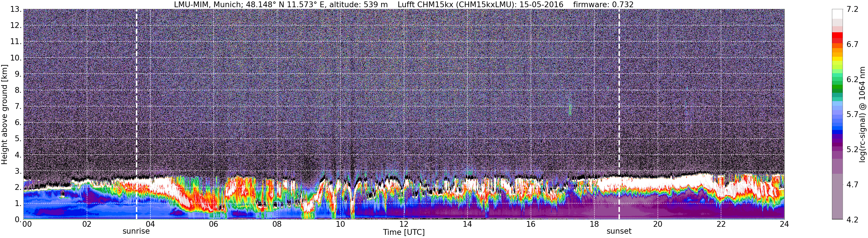Click the white dashed sunset marker line
The width and height of the screenshot is (868, 238).
619,114
